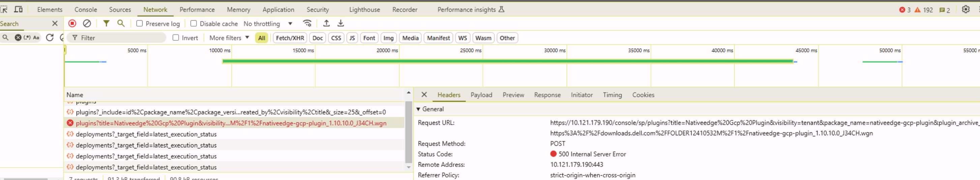Screen dimensions: 980x180
Task: Clear the network log
Action: (87, 24)
